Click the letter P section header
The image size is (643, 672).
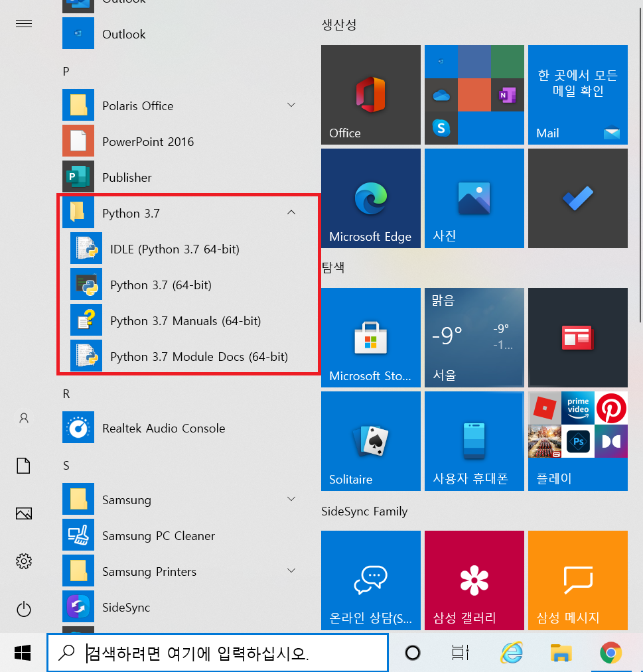tap(66, 71)
